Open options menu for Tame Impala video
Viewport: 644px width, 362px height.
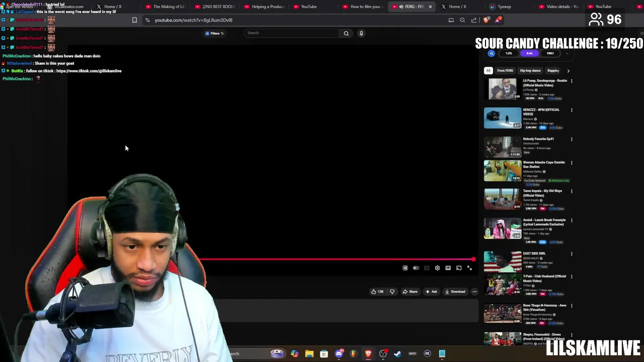tap(572, 192)
